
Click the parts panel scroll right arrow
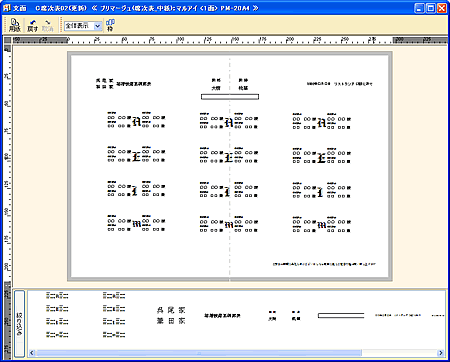coord(441,353)
